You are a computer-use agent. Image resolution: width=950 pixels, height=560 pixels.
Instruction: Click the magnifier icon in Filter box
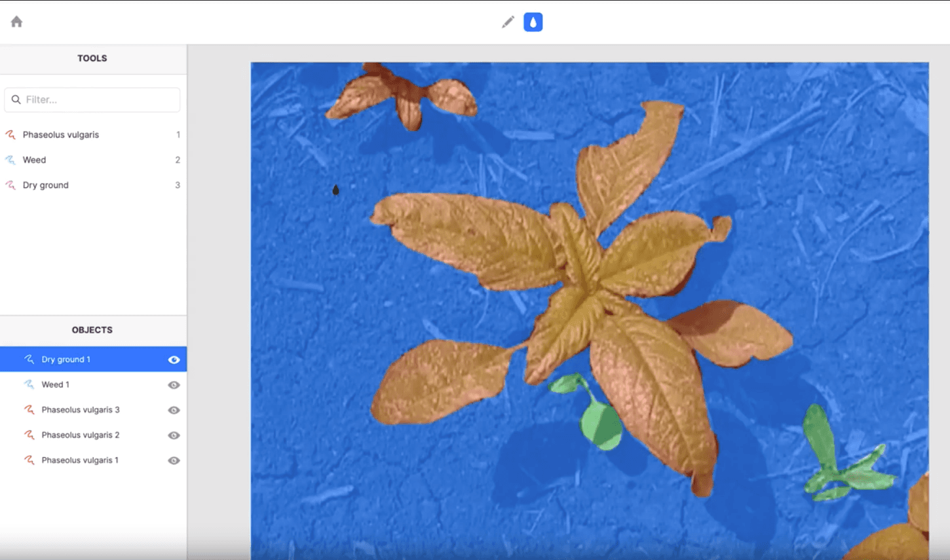pos(16,100)
